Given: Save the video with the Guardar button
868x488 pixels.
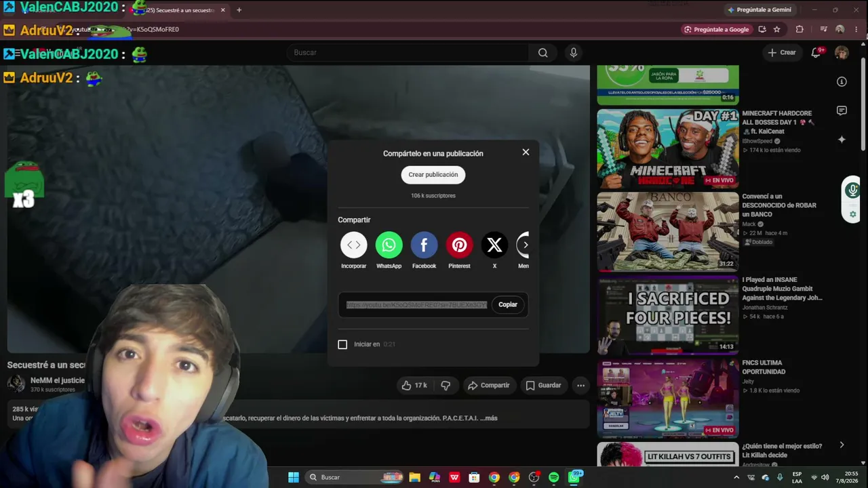Looking at the screenshot, I should 543,385.
